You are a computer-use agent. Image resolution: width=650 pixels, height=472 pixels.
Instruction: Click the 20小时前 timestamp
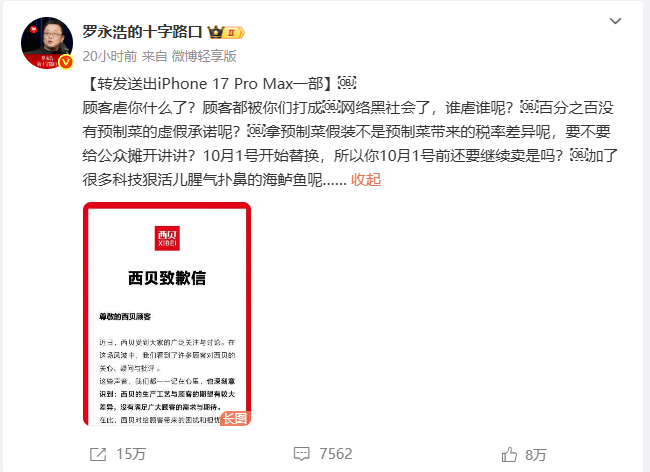[x=109, y=56]
